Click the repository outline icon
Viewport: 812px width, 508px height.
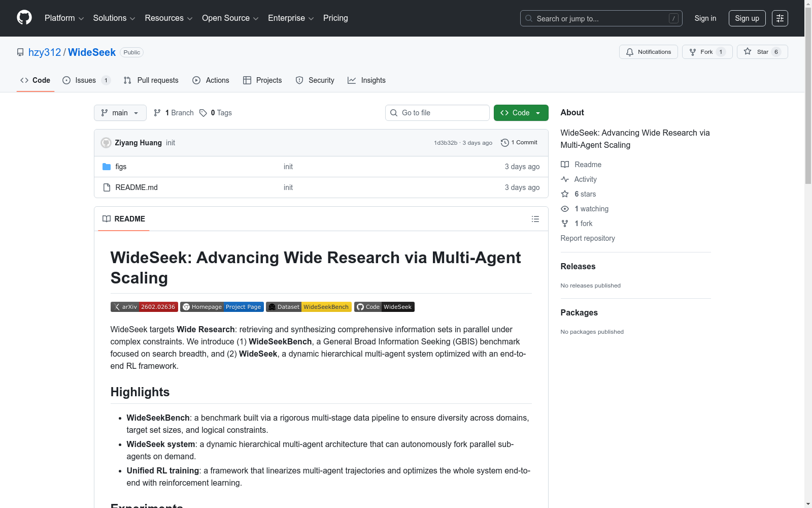pyautogui.click(x=20, y=52)
